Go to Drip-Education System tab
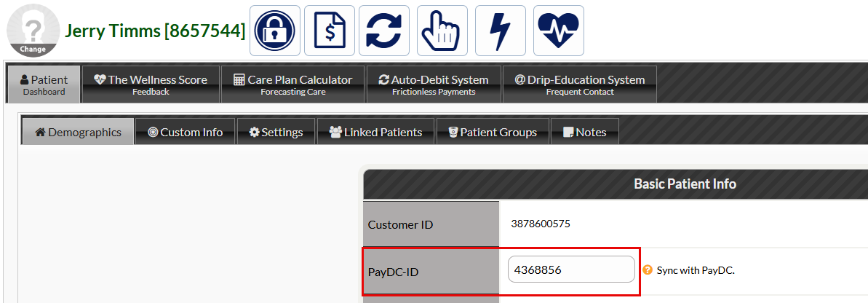This screenshot has width=868, height=303. (x=580, y=84)
